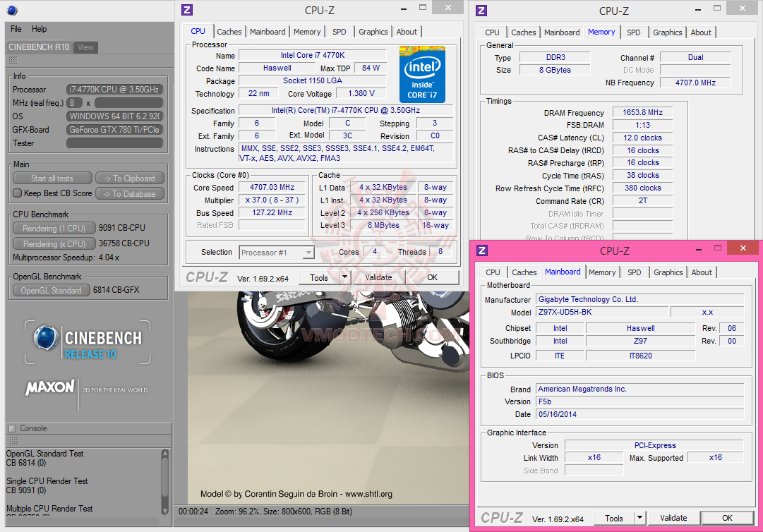Run Rendering (x CPU) benchmark
The width and height of the screenshot is (763, 532).
coord(54,243)
